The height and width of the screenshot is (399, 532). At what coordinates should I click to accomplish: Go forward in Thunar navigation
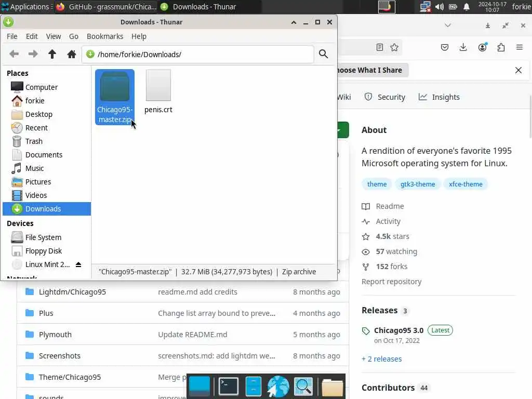tap(33, 54)
